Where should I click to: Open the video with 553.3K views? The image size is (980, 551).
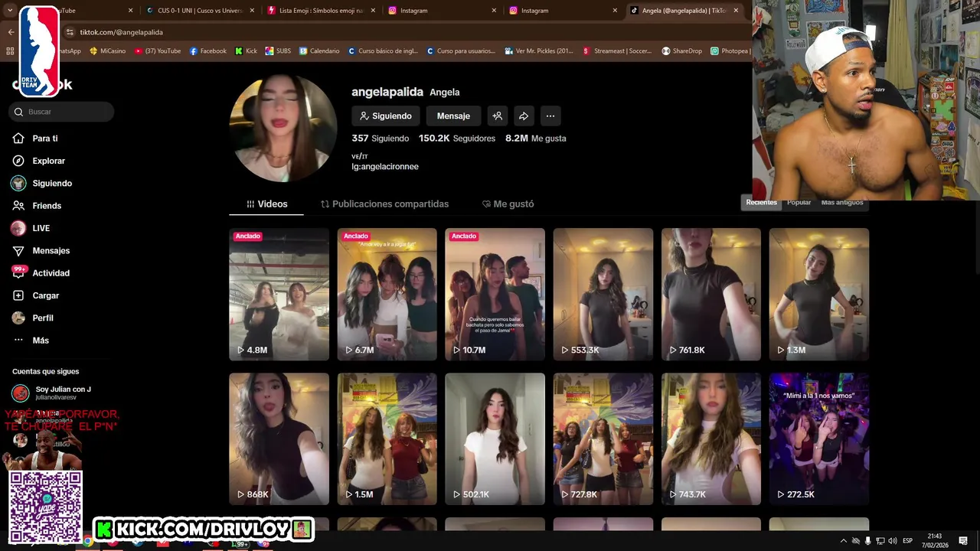[x=603, y=294]
